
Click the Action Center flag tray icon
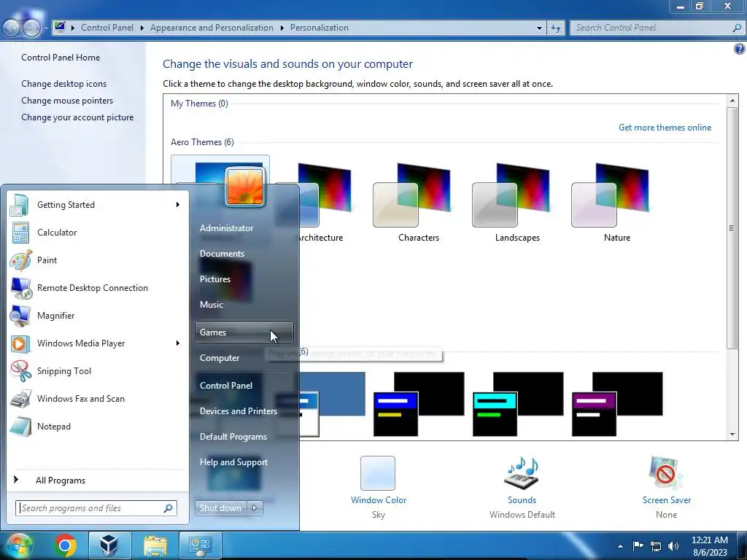[x=638, y=545]
